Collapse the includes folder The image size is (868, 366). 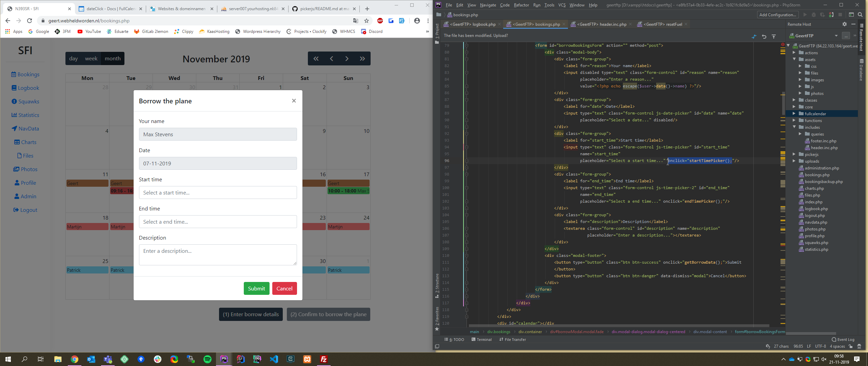click(x=794, y=127)
